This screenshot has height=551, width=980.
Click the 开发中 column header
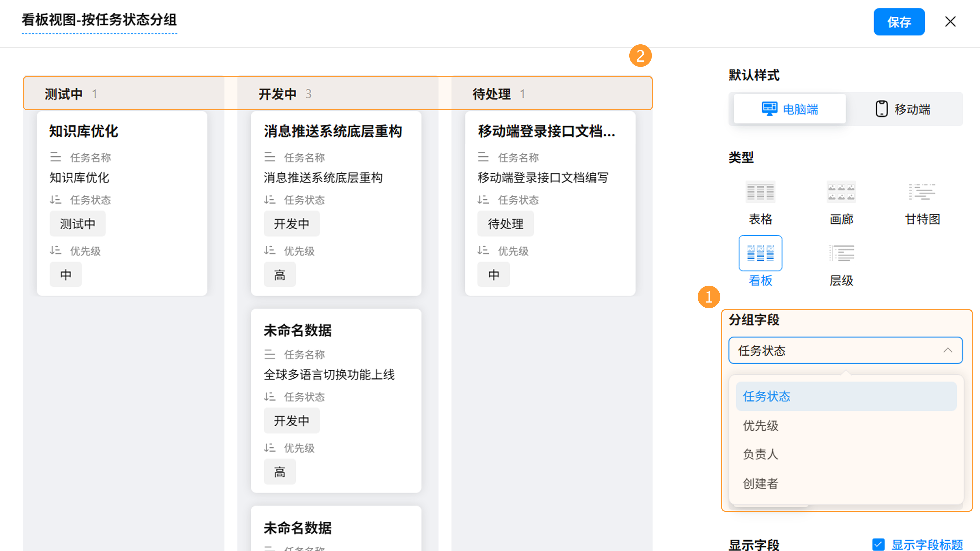click(277, 94)
